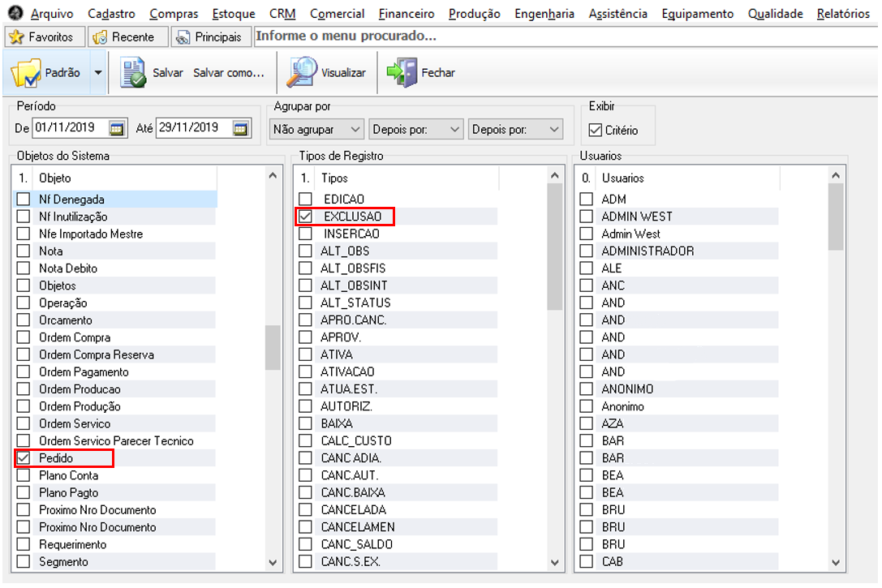The width and height of the screenshot is (882, 588).
Task: Open the Cadastro menu
Action: (111, 14)
